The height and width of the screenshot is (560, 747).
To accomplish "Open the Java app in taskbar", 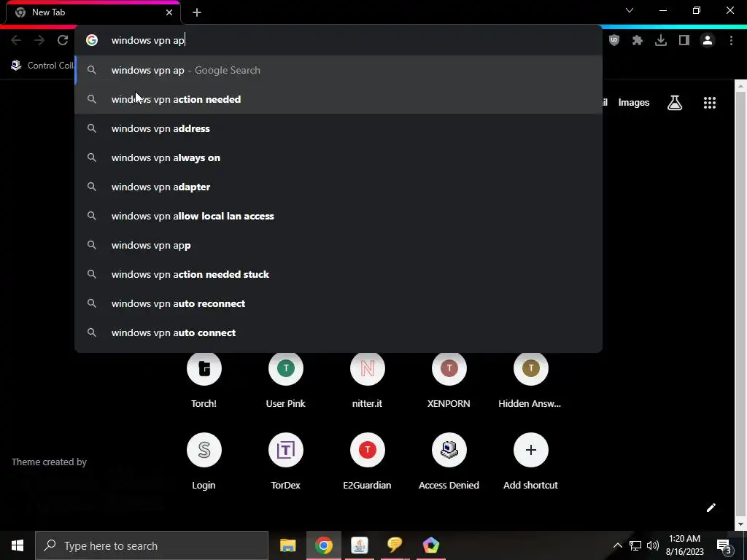I will point(359,545).
